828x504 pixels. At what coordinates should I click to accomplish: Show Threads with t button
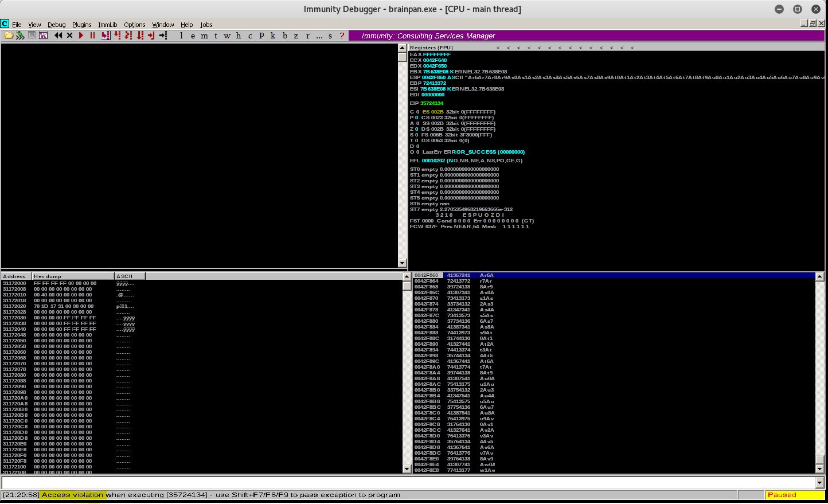(216, 36)
